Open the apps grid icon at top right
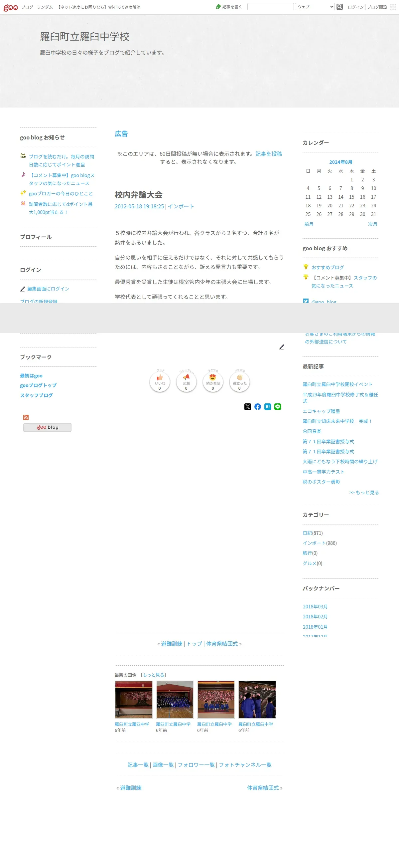Screen dimensions: 399x868 393,7
